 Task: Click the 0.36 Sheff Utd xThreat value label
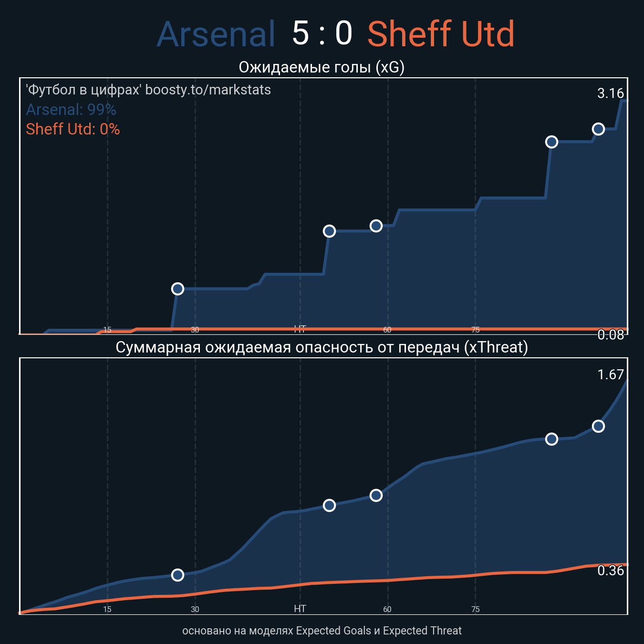coord(611,571)
